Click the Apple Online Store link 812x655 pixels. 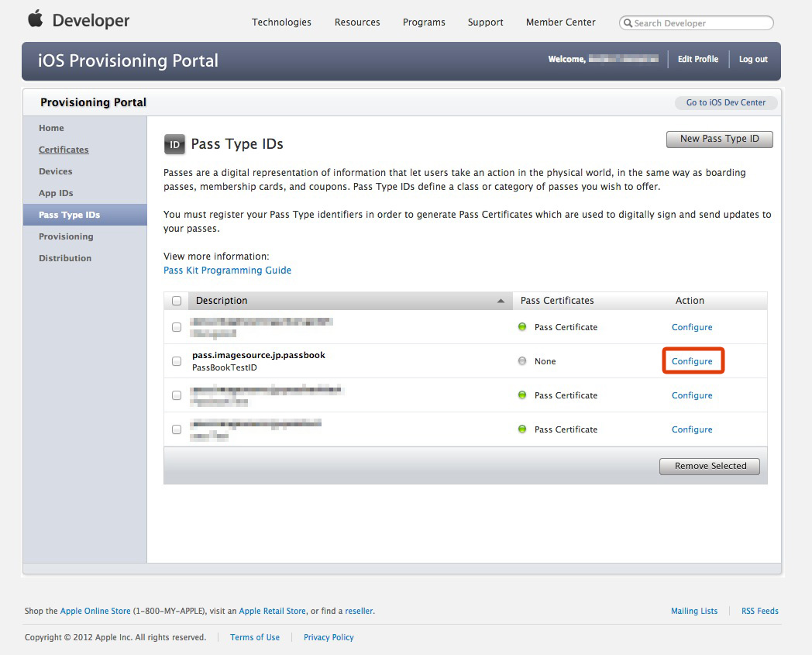point(95,611)
